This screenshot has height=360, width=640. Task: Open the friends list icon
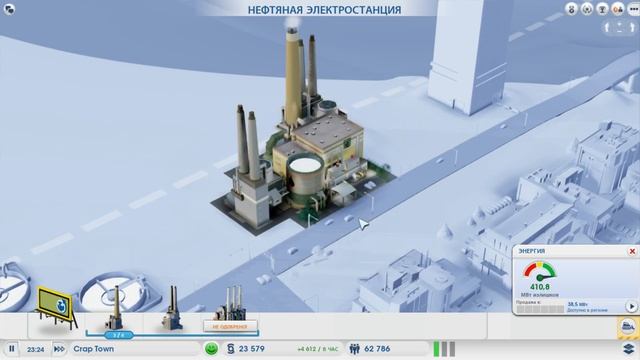[x=618, y=9]
